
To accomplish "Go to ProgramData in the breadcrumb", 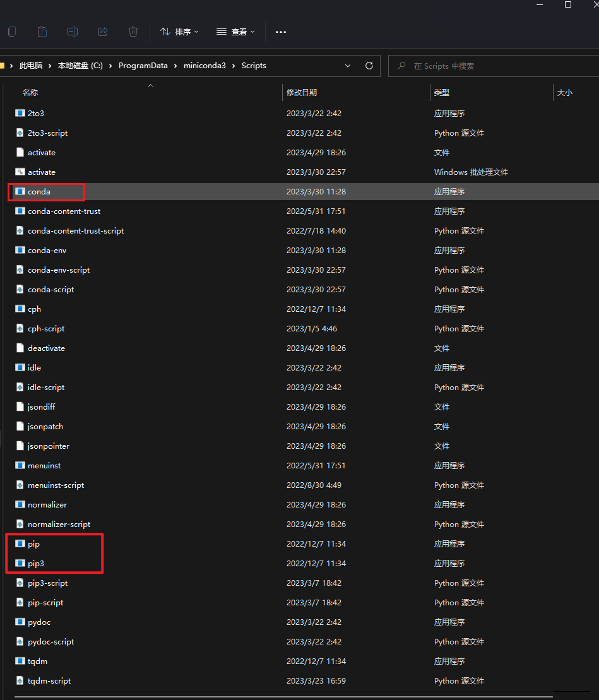I will click(145, 66).
